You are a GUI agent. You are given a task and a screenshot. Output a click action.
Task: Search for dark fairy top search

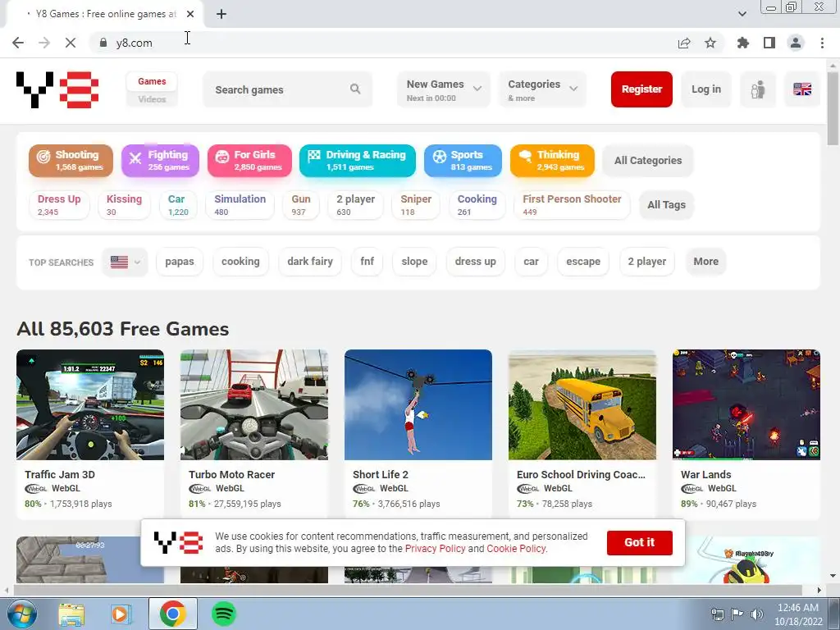(x=309, y=262)
